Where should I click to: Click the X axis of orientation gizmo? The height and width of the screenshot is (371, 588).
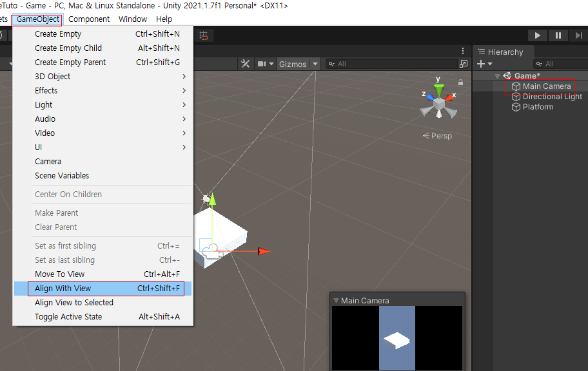(x=449, y=98)
